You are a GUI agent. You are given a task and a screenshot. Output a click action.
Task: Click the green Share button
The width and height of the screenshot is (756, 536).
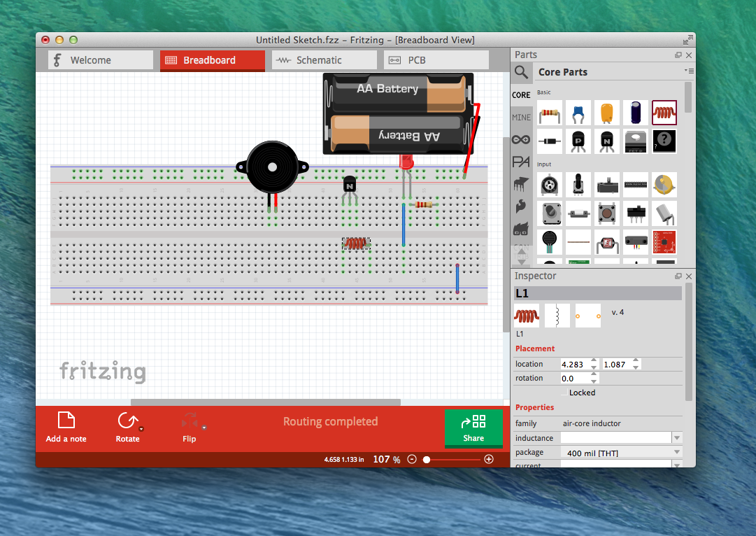pos(473,428)
